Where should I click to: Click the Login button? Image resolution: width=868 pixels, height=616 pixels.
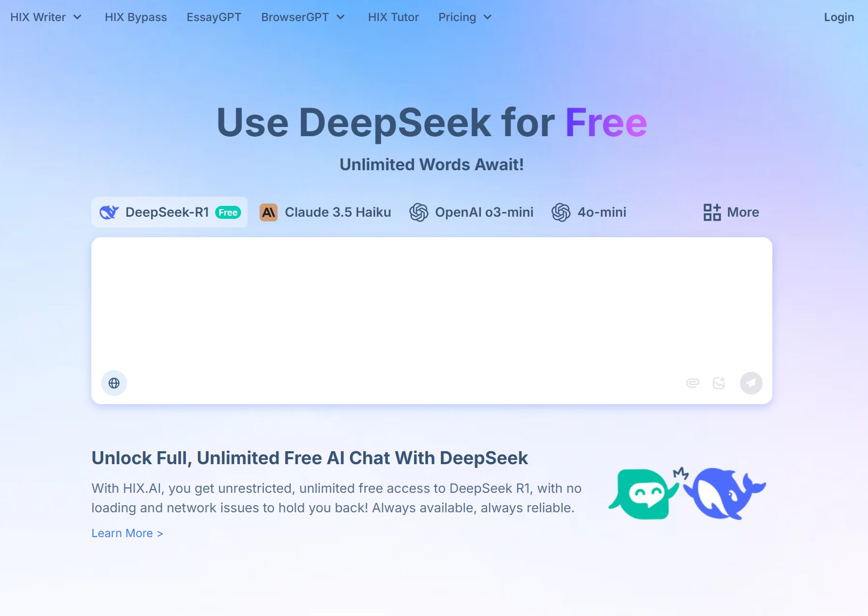point(839,17)
